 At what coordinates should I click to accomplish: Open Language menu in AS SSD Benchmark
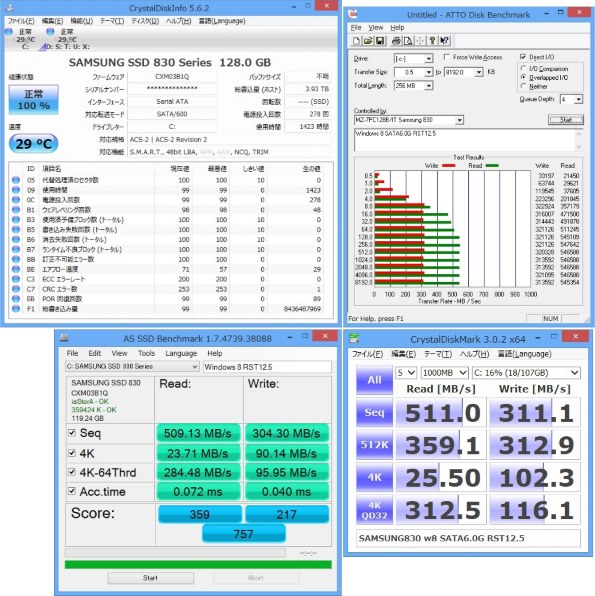[x=181, y=353]
